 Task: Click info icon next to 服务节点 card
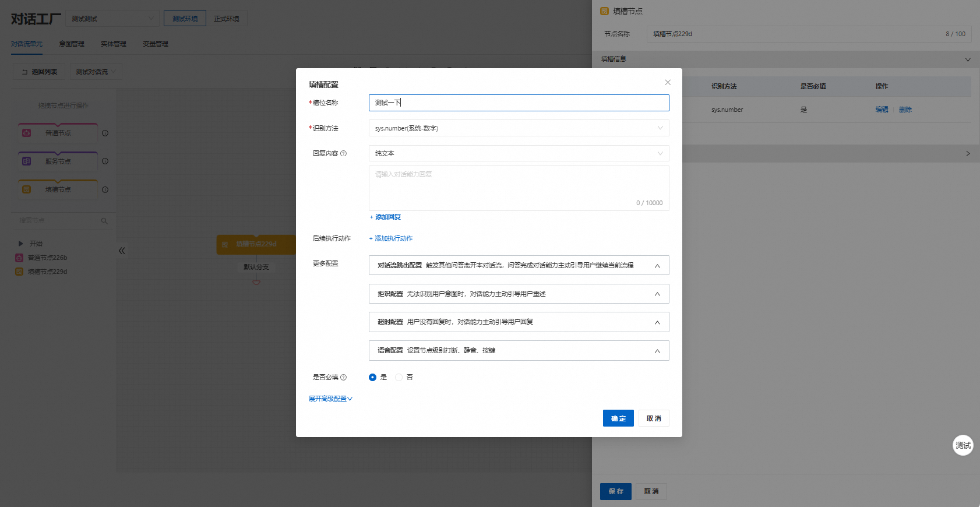click(105, 161)
